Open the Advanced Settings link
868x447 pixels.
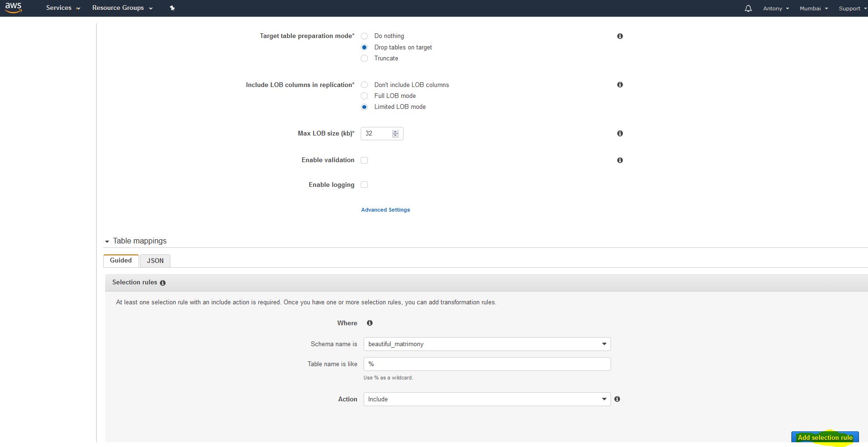(x=385, y=210)
